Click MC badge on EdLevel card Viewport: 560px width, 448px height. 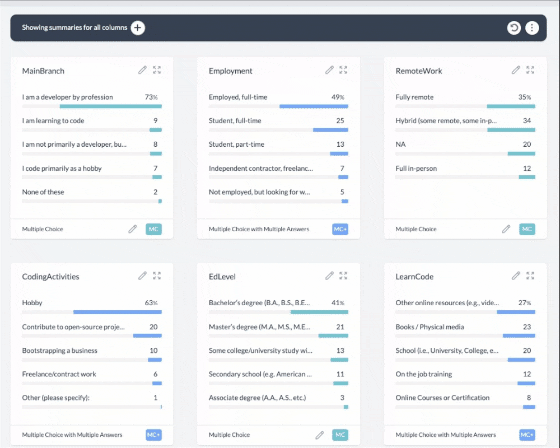[x=340, y=435]
